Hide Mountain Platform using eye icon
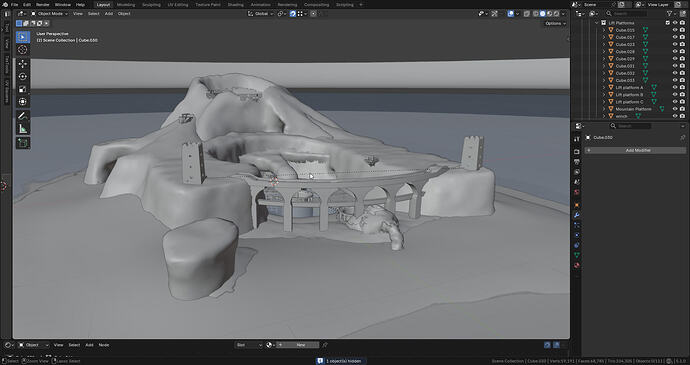690x365 pixels. tap(675, 109)
